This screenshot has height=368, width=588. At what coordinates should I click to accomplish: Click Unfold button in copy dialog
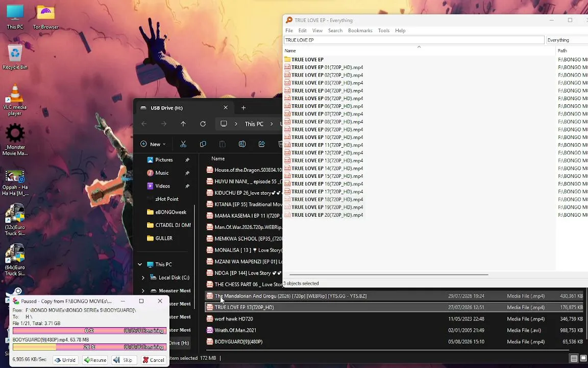click(65, 360)
